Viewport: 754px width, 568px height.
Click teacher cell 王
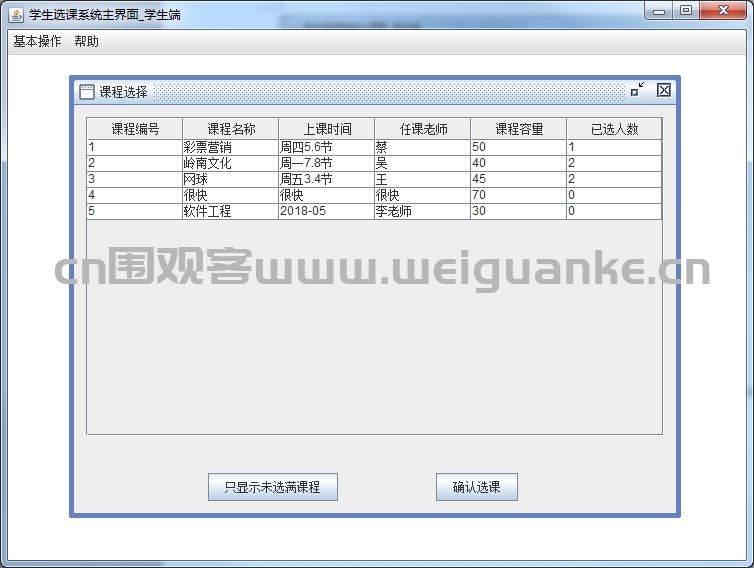[x=422, y=179]
